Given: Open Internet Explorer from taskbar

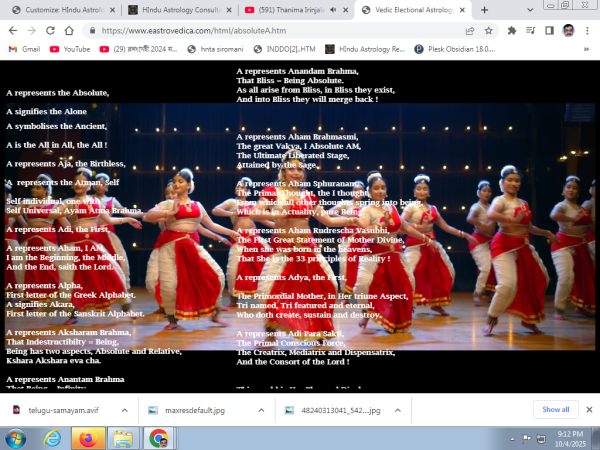Looking at the screenshot, I should point(51,438).
